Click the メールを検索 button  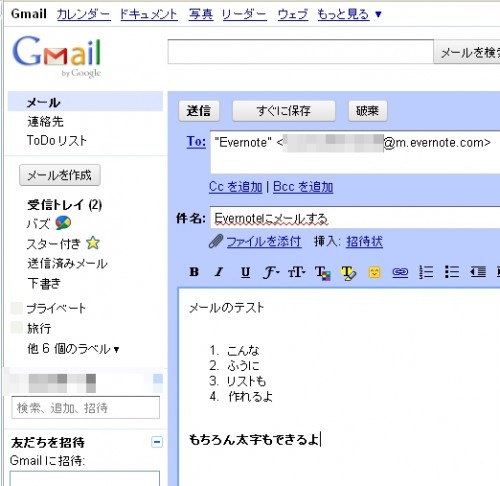point(467,53)
